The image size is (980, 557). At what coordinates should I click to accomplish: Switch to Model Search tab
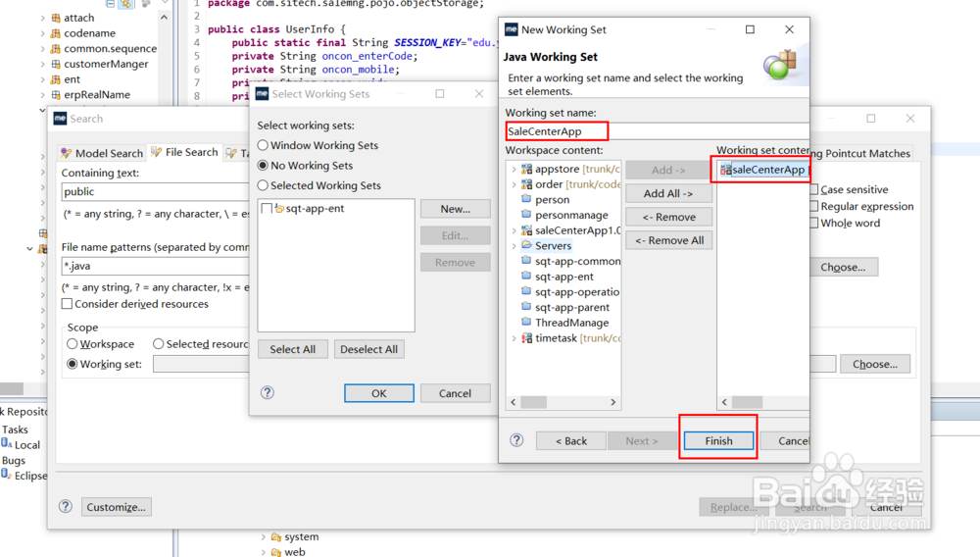pos(102,153)
